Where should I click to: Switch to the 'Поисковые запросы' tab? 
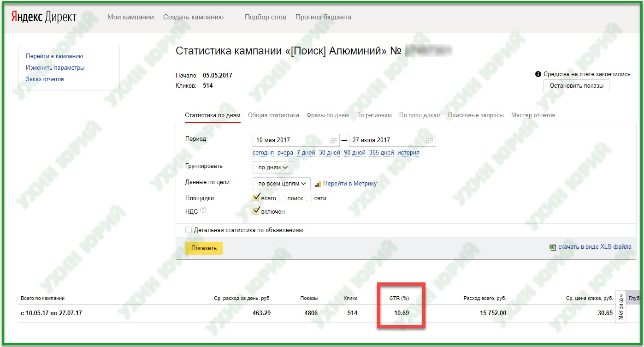point(476,115)
